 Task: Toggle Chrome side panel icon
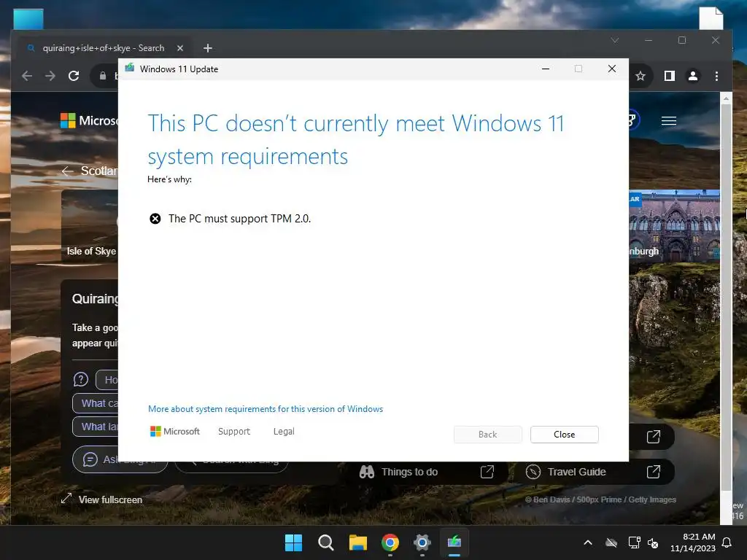(x=670, y=76)
